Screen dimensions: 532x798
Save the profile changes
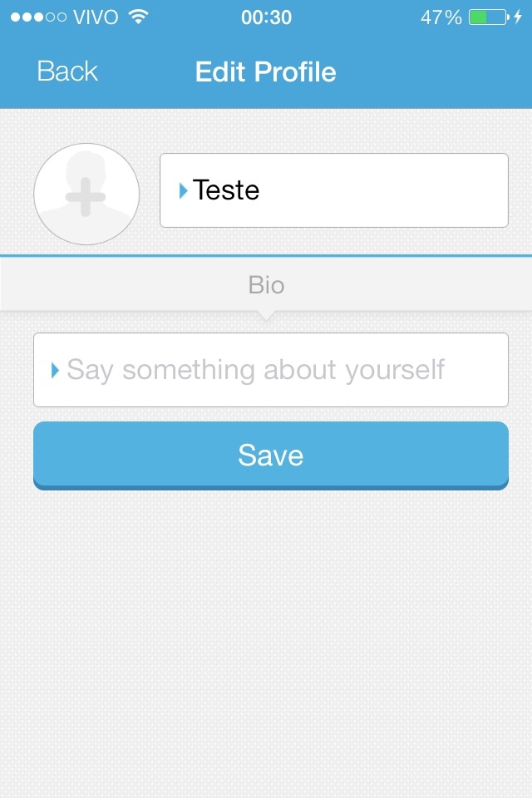point(271,456)
